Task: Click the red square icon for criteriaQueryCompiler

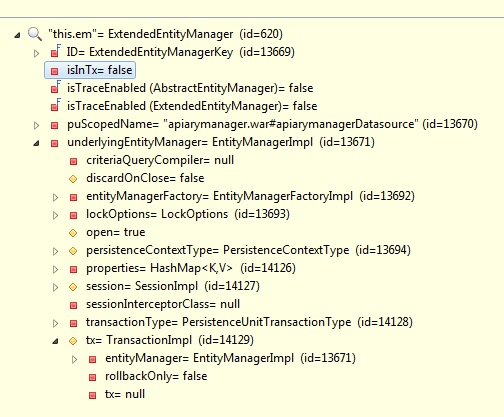Action: click(73, 161)
